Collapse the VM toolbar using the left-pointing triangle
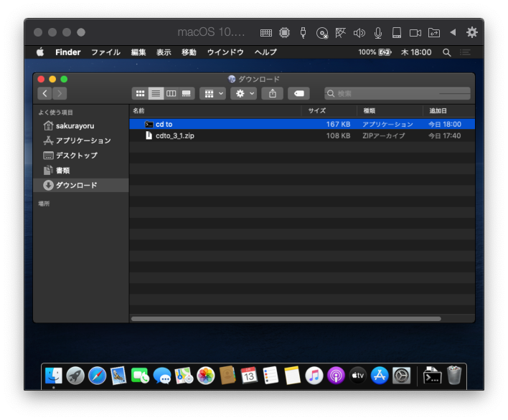The width and height of the screenshot is (508, 420). click(453, 32)
